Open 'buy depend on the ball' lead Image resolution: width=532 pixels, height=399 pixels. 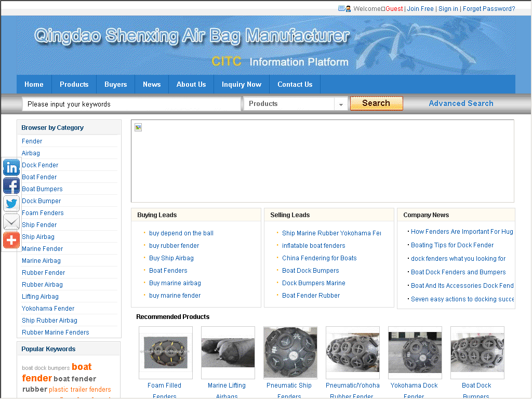[x=181, y=233]
